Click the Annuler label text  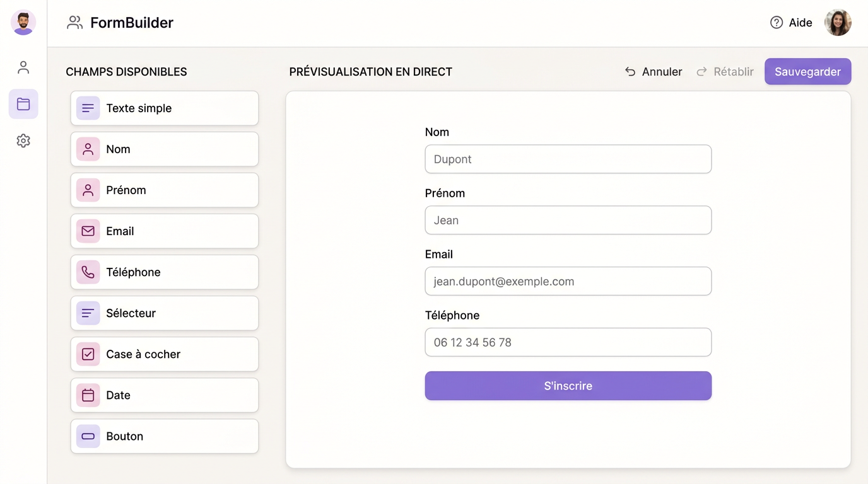click(x=662, y=72)
